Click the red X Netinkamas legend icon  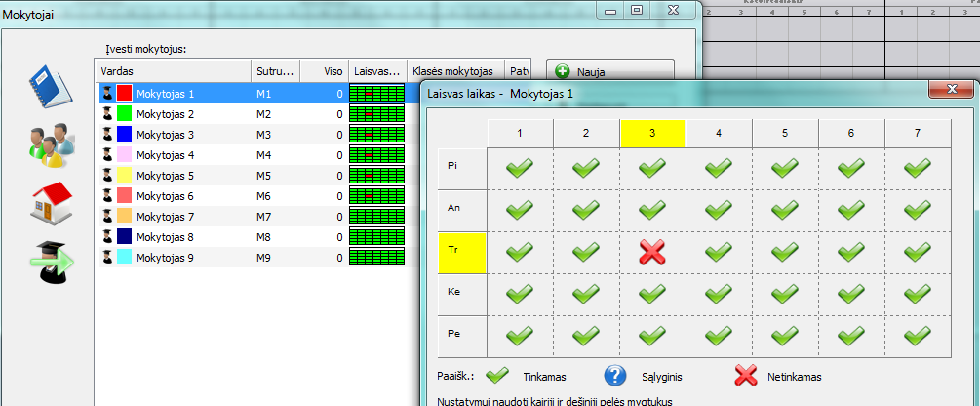[746, 376]
